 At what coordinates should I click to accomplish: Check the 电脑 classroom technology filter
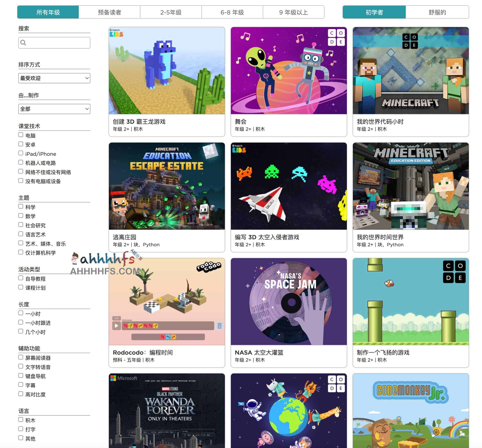point(21,135)
